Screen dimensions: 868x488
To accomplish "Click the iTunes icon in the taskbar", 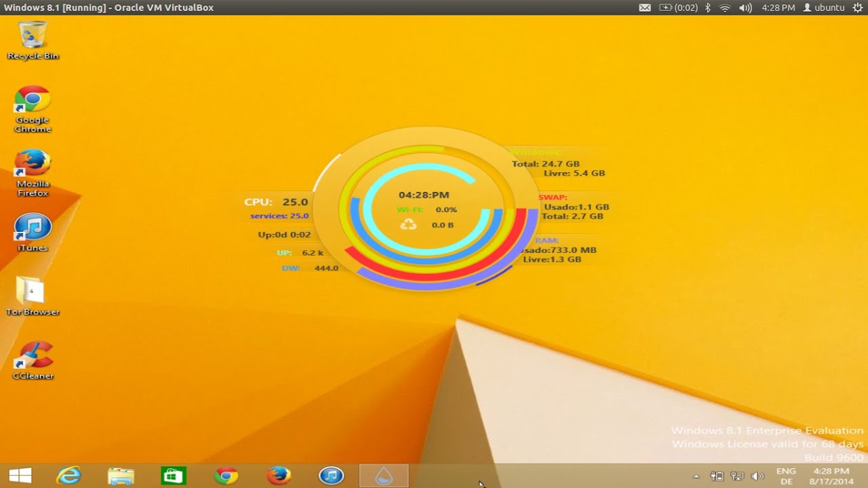I will tap(331, 476).
